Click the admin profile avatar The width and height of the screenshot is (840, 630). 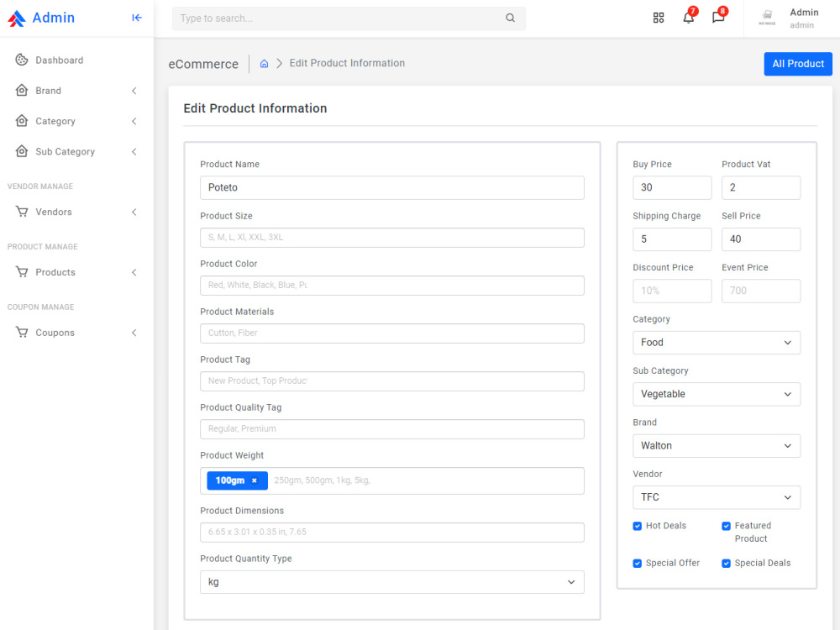[767, 18]
